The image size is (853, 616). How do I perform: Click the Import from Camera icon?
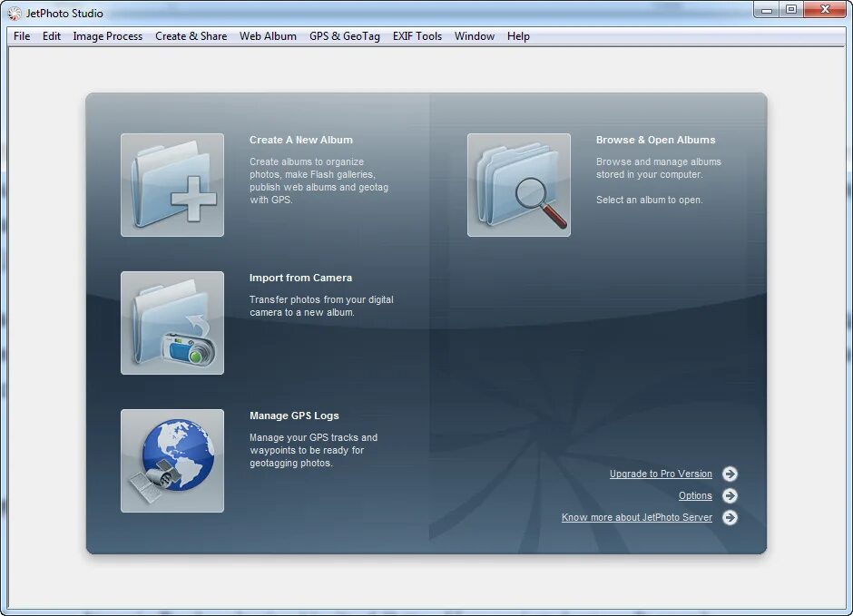(x=172, y=323)
